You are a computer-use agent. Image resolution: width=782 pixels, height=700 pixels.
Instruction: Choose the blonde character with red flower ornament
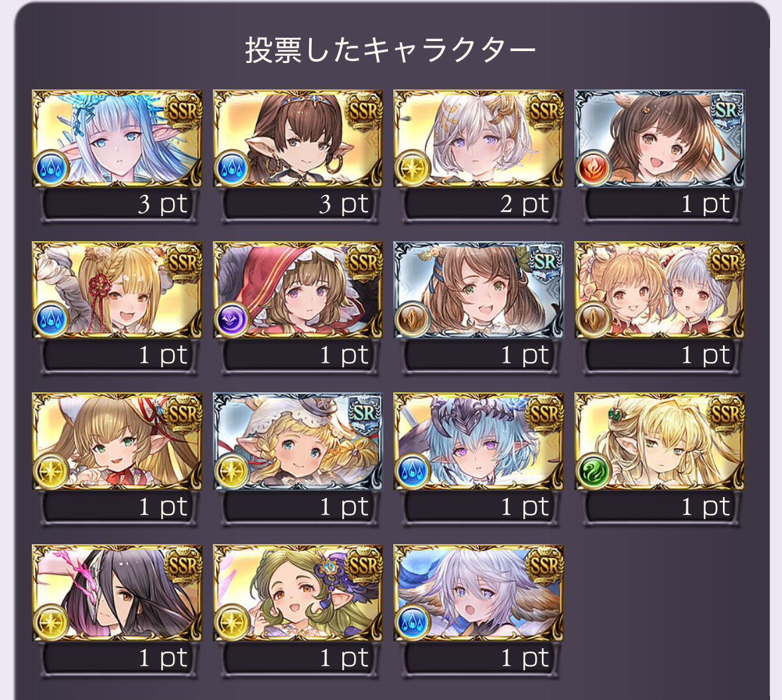(x=117, y=290)
